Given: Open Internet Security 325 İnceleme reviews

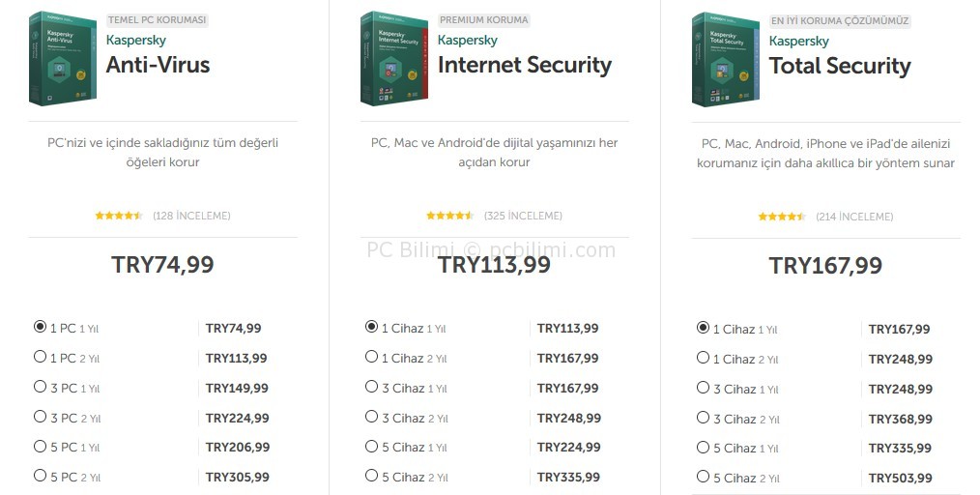Looking at the screenshot, I should click(x=523, y=216).
